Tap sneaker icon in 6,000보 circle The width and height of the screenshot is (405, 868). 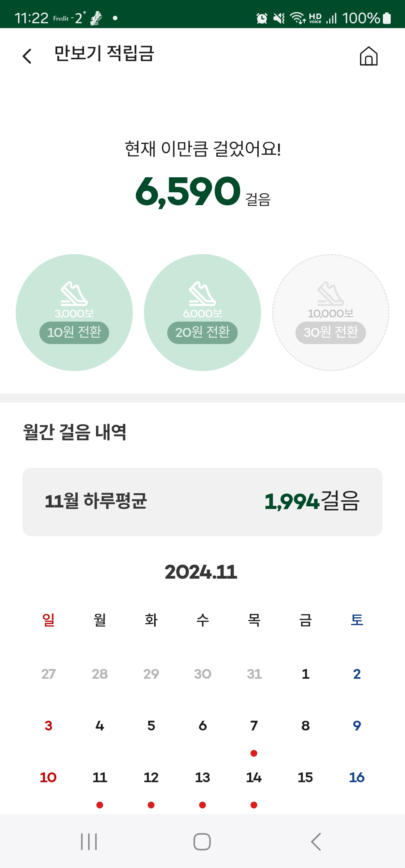[202, 293]
